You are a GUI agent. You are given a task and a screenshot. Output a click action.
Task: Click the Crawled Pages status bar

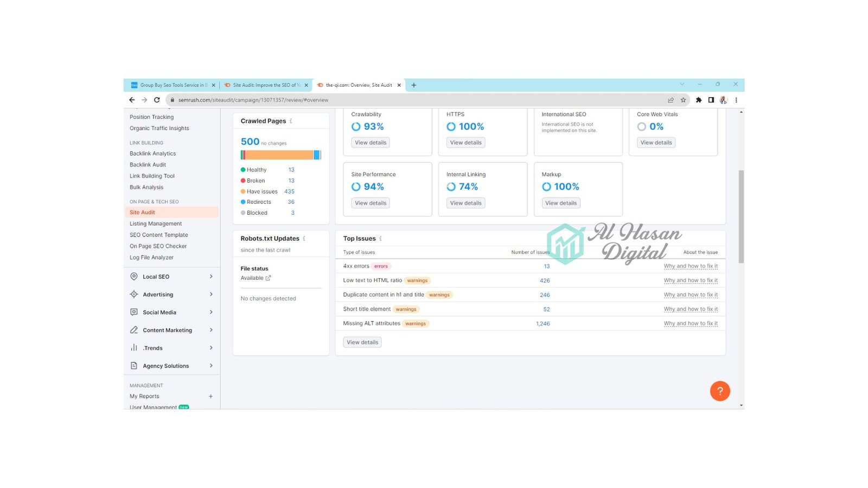tap(281, 155)
